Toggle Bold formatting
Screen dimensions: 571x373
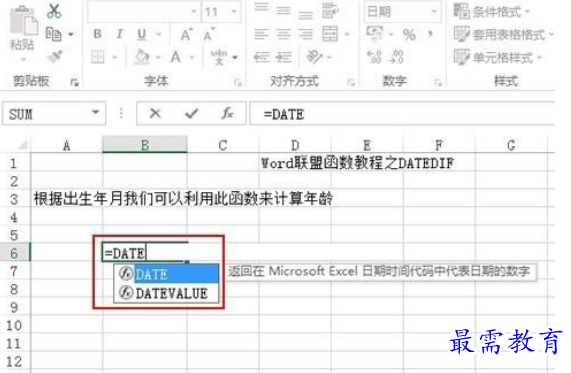(98, 34)
